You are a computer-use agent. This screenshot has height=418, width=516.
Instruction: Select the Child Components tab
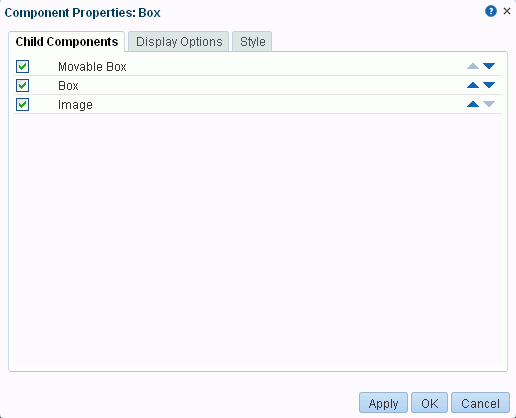(x=67, y=42)
